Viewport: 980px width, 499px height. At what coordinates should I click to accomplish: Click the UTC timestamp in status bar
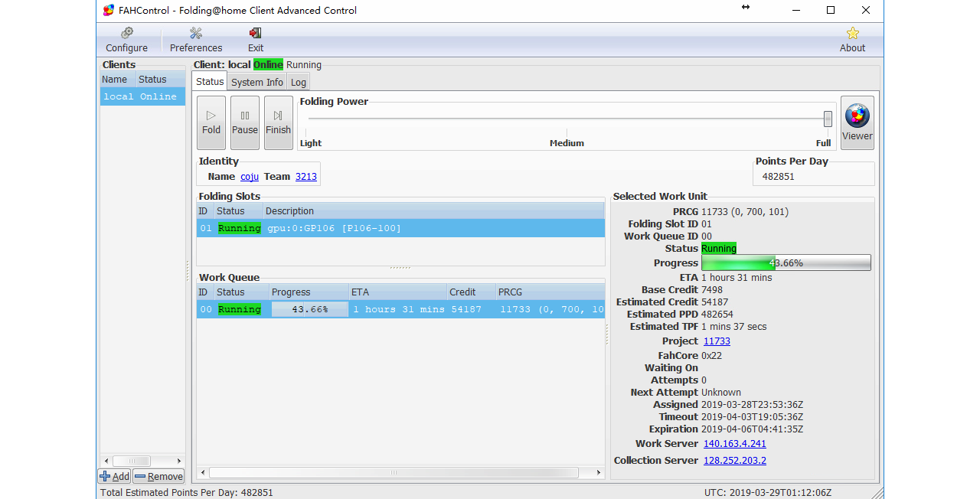point(768,493)
